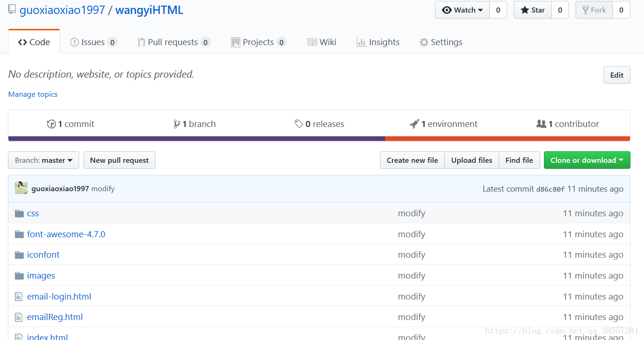Click the New pull request button
Screen dimensions: 644x340
pos(119,160)
